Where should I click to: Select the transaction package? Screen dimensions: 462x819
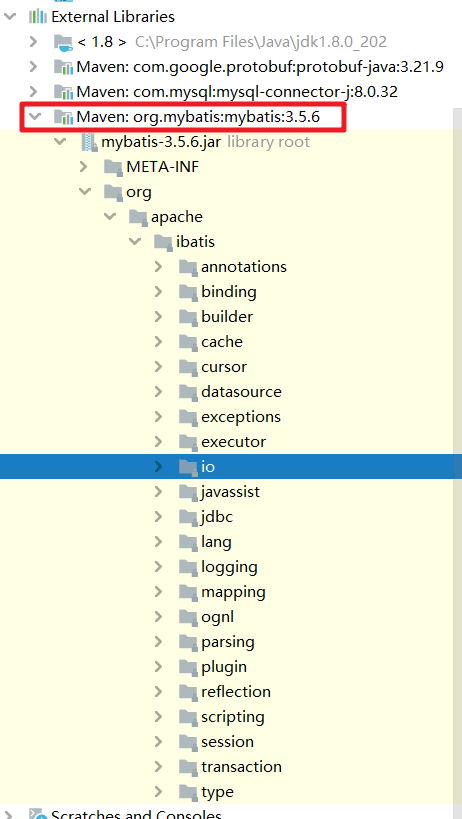pyautogui.click(x=241, y=767)
